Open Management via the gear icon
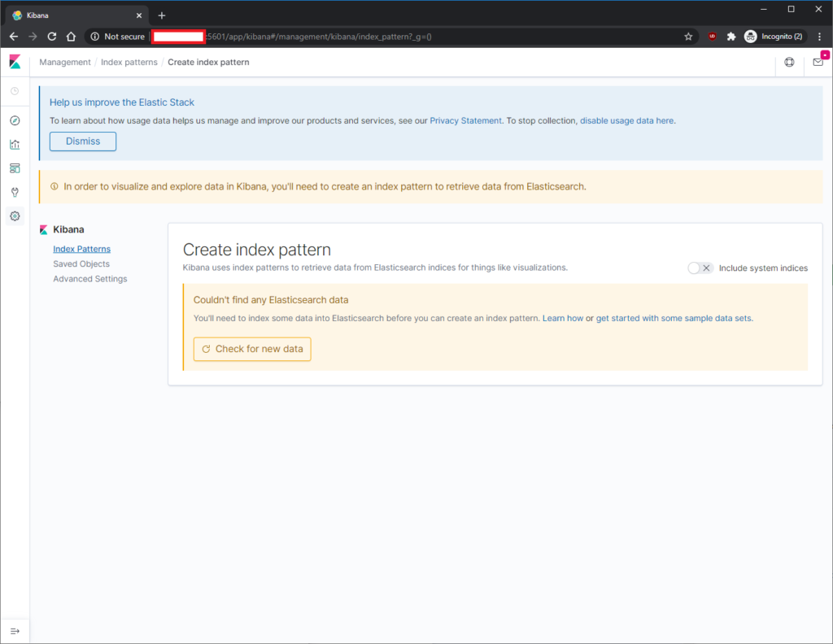 click(x=15, y=216)
